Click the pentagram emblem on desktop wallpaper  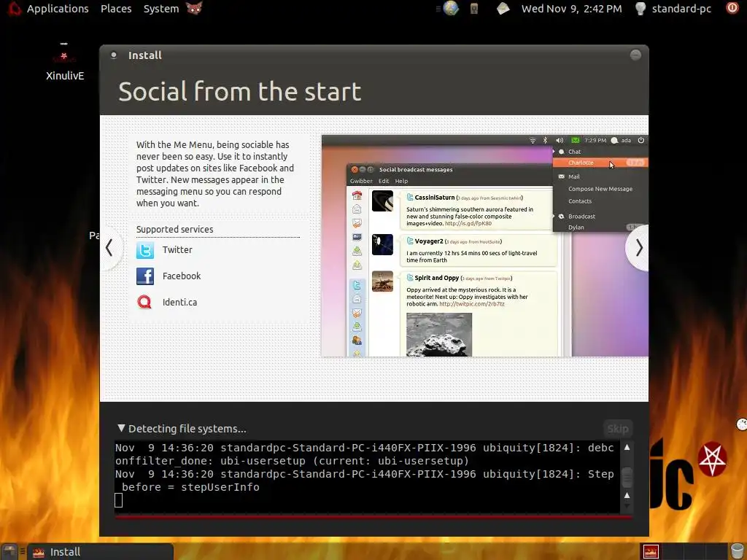pyautogui.click(x=712, y=459)
